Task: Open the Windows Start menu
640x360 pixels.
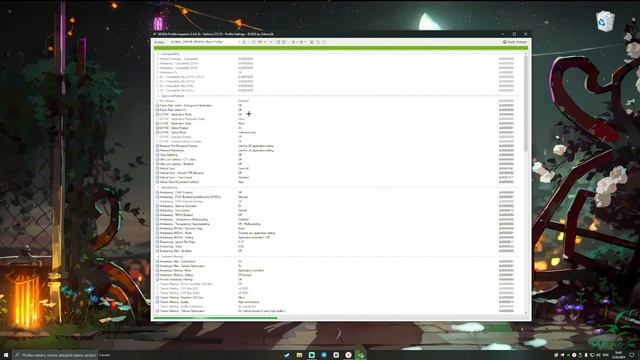Action: (x=6, y=355)
